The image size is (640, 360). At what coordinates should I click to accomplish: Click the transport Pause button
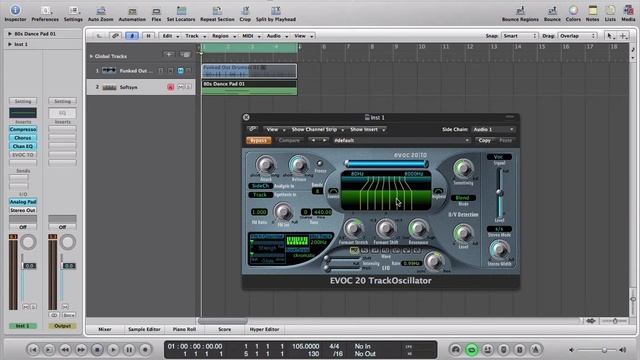coord(129,349)
